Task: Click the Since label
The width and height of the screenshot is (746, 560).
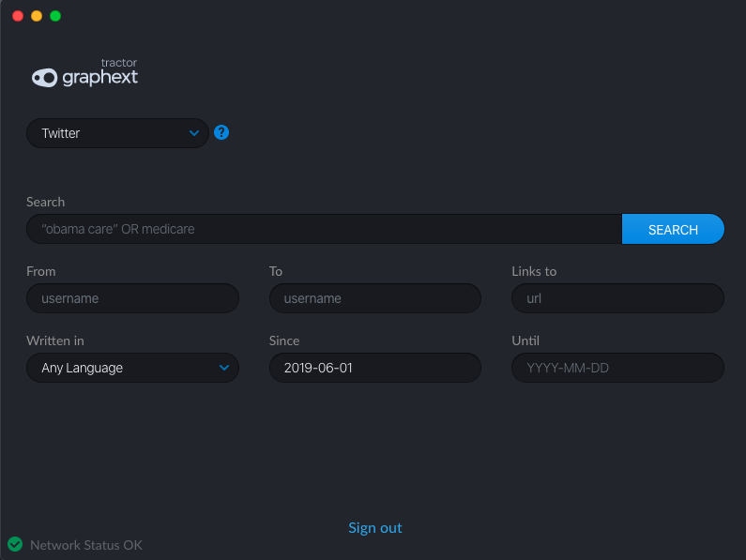Action: tap(284, 341)
